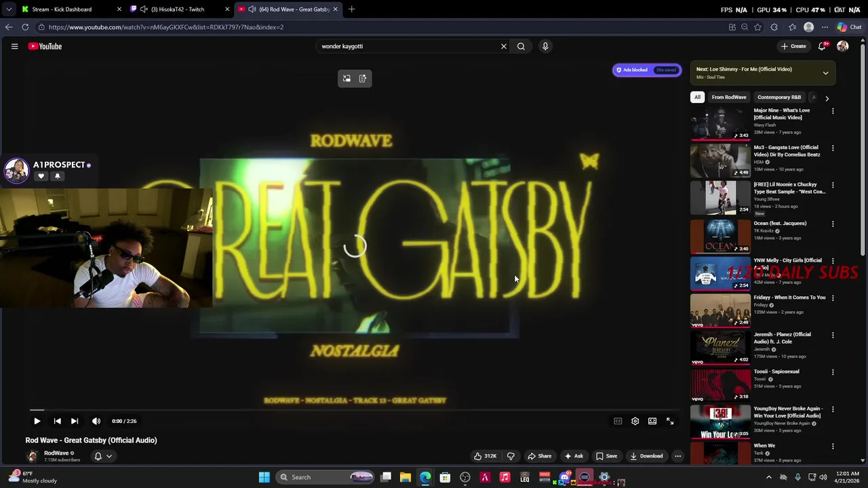This screenshot has width=868, height=488.
Task: Toggle theater mode
Action: pyautogui.click(x=652, y=421)
